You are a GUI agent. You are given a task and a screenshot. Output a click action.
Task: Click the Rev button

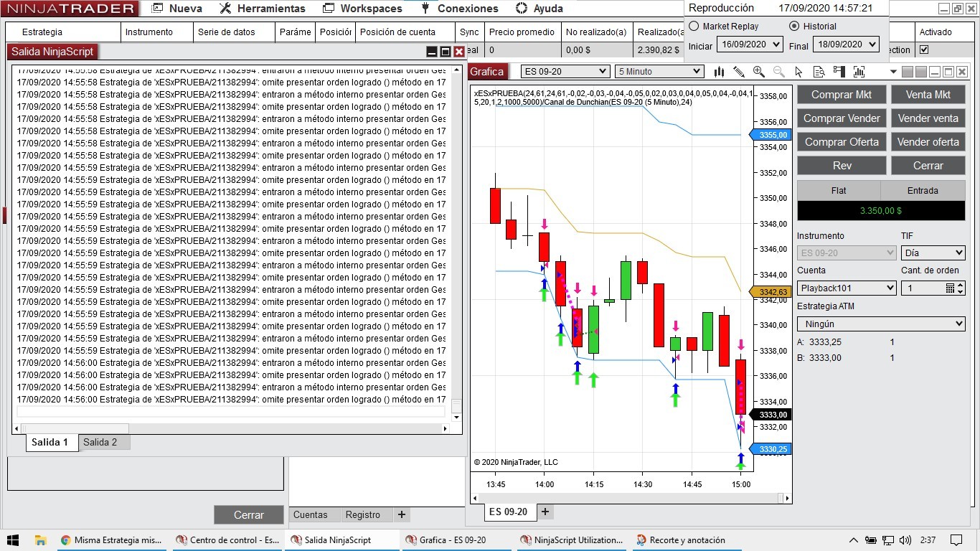842,166
